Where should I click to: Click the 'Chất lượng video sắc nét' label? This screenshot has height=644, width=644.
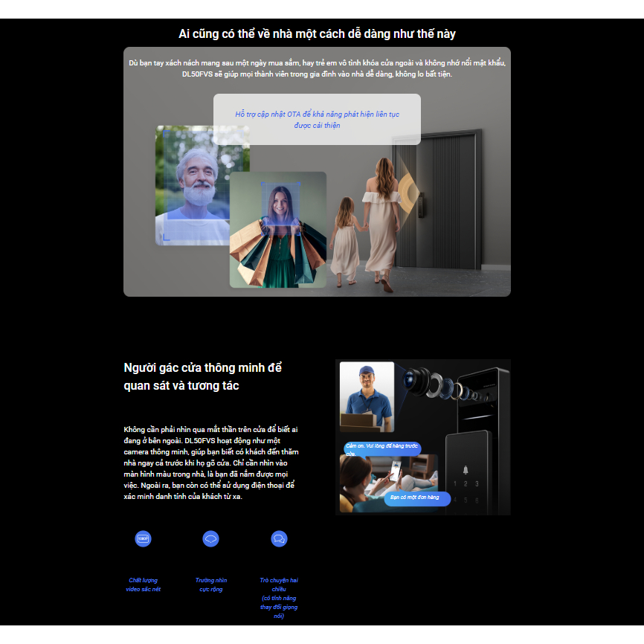(143, 585)
